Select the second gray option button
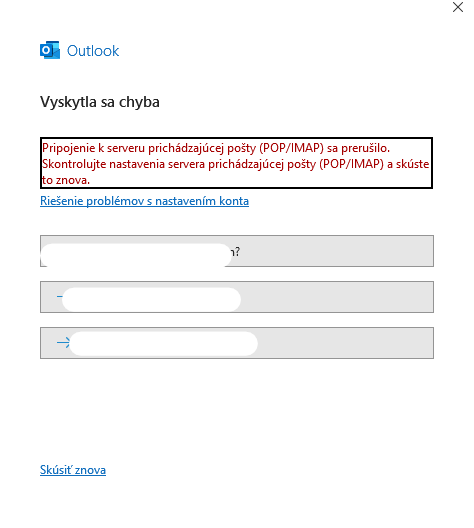The height and width of the screenshot is (528, 474). tap(237, 297)
